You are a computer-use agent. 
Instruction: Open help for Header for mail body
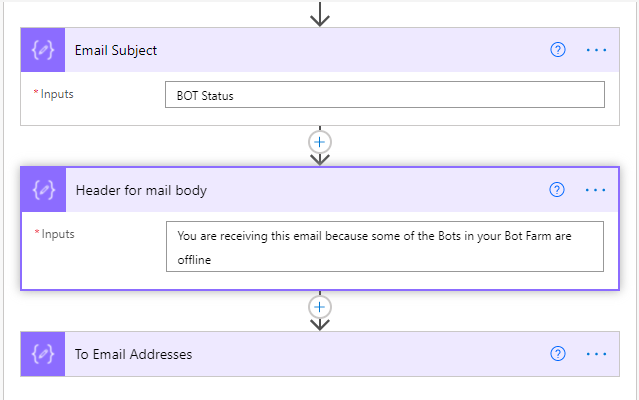coord(558,190)
